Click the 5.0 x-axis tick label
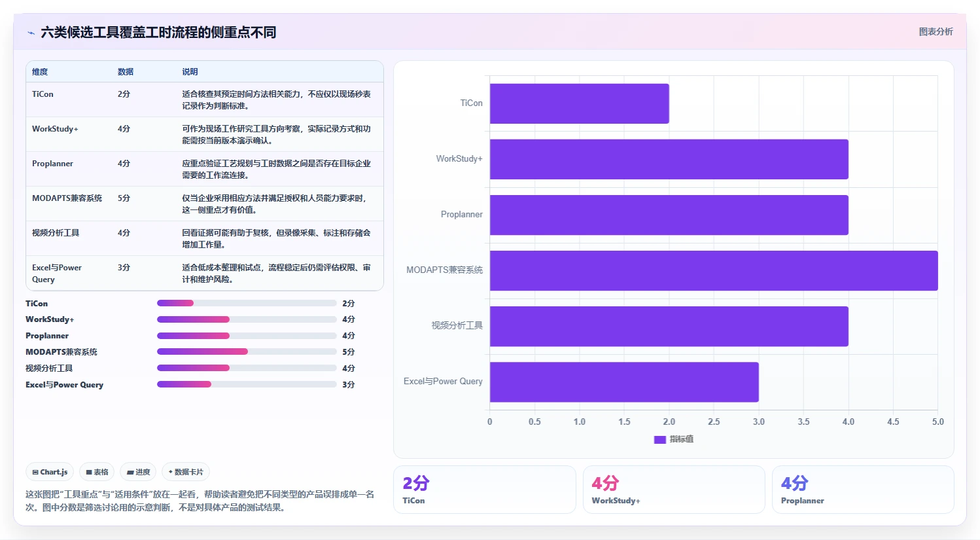 (x=937, y=422)
